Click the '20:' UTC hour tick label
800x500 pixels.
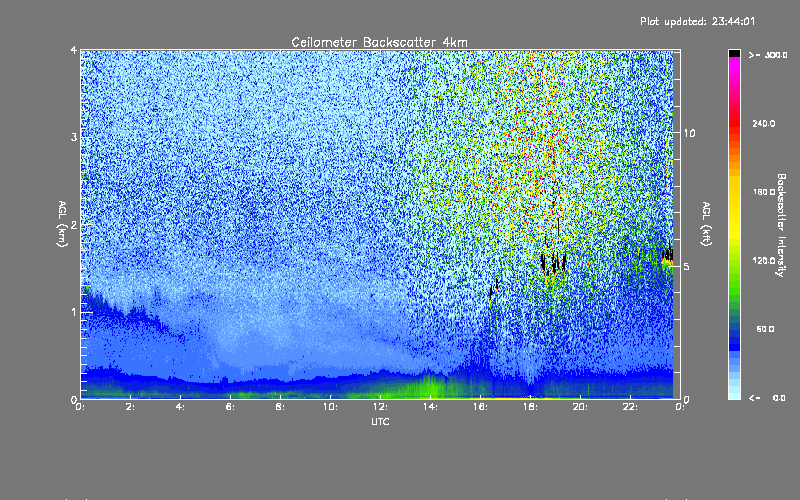click(x=580, y=407)
